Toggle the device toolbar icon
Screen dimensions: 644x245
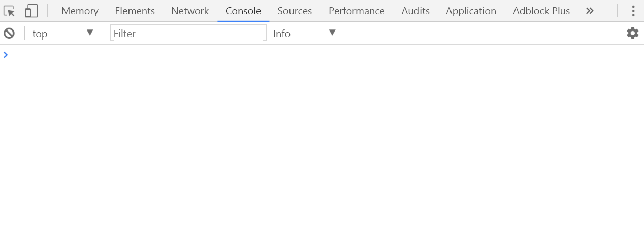point(31,11)
